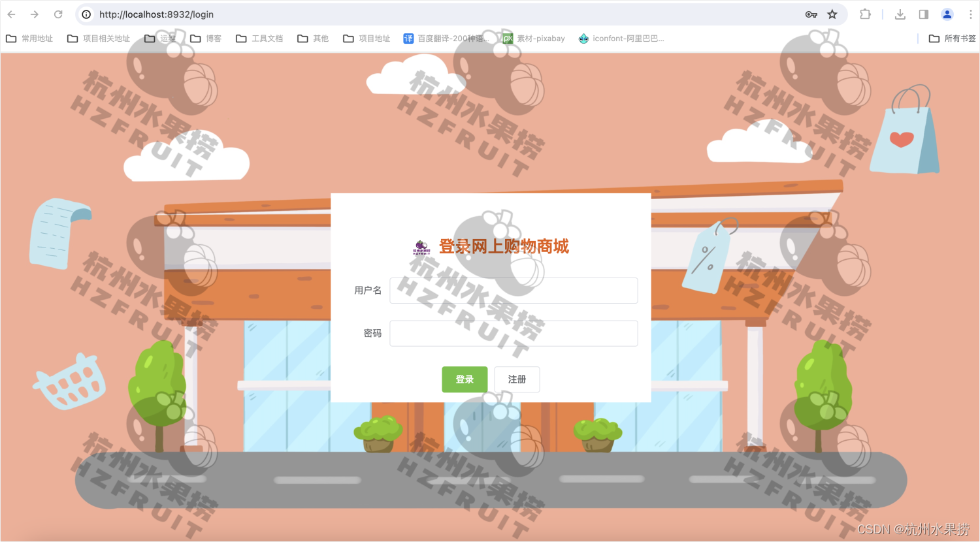Go forward with the browser forward arrow

click(35, 14)
